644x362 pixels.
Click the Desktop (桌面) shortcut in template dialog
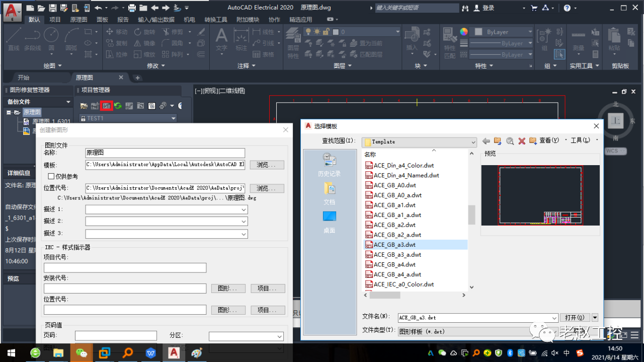(x=329, y=222)
